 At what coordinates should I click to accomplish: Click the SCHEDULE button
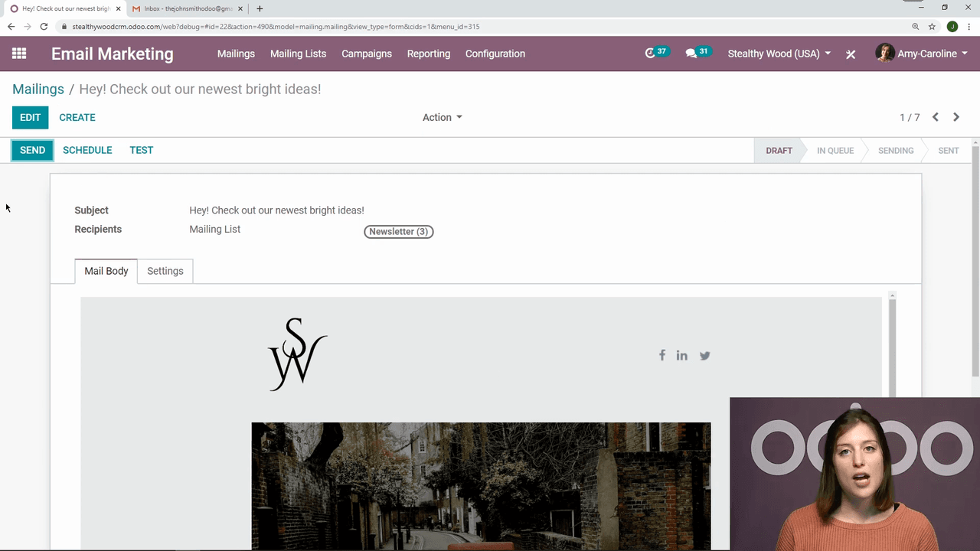point(87,150)
